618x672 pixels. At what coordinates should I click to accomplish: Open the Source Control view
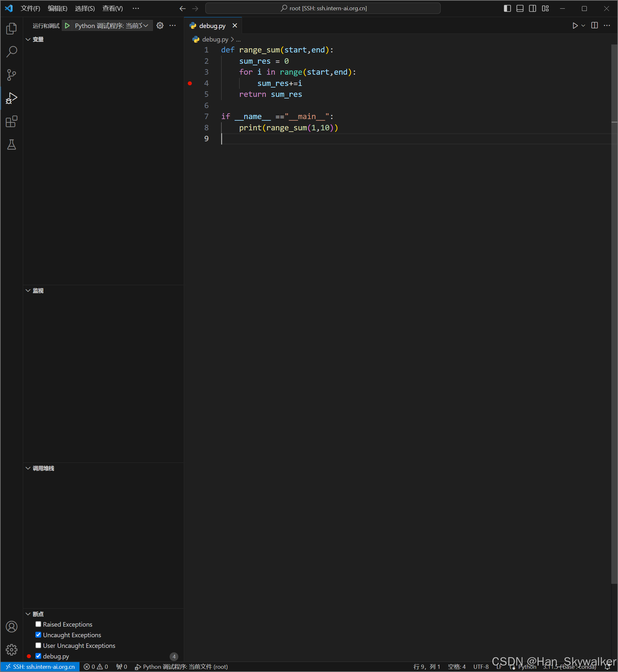point(11,75)
